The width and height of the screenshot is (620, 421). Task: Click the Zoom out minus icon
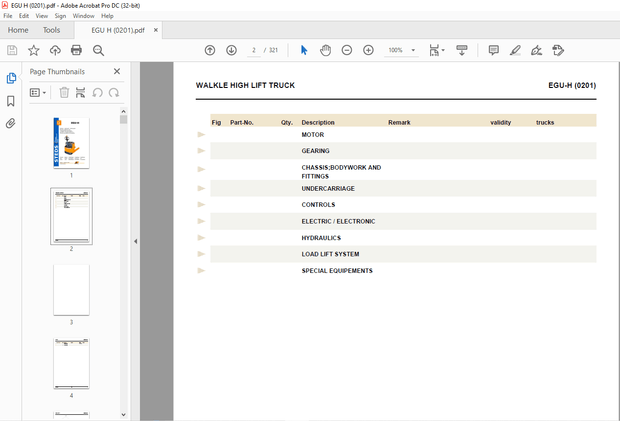coord(347,50)
